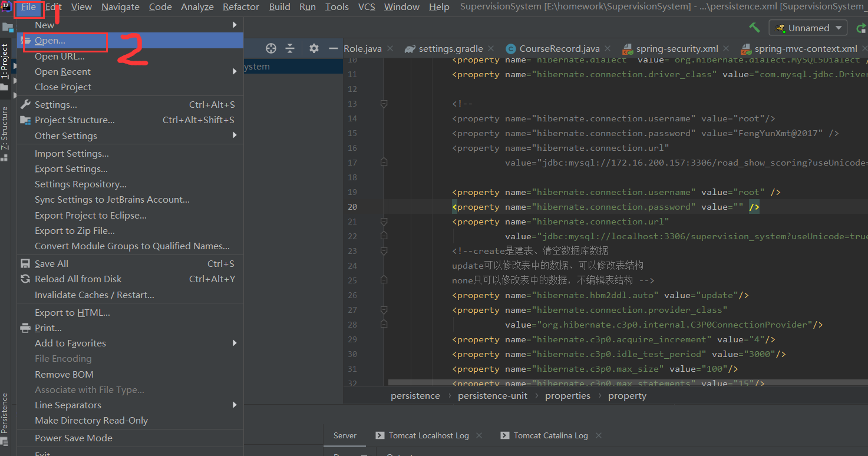Toggle fold marker at line 22
Screen dimensions: 868x456
pyautogui.click(x=384, y=236)
